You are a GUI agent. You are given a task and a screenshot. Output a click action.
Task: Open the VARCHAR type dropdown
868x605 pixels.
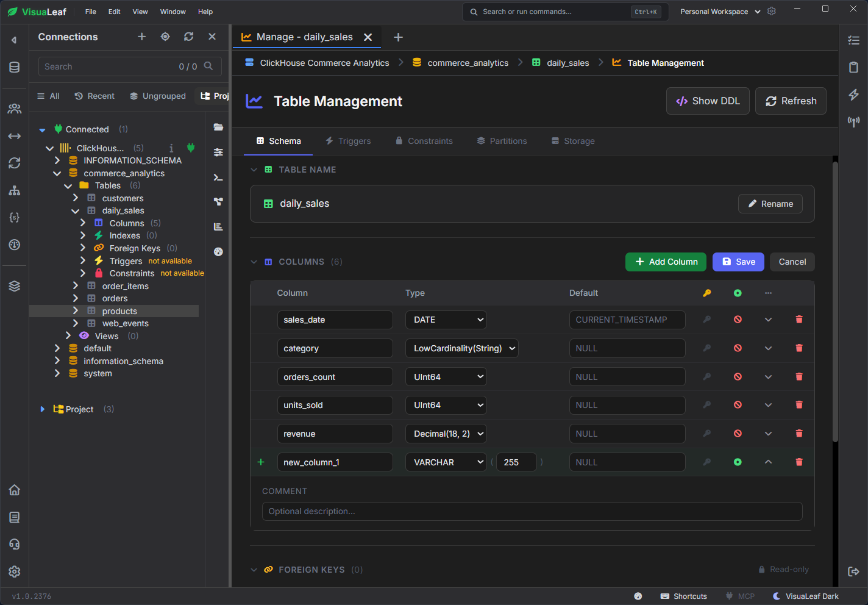pos(446,462)
